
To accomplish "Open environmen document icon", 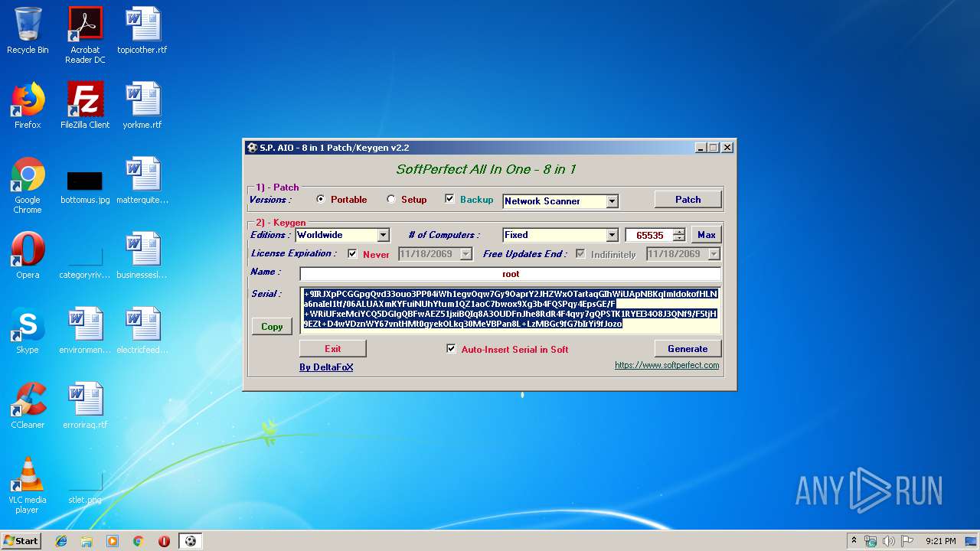I will coord(85,331).
